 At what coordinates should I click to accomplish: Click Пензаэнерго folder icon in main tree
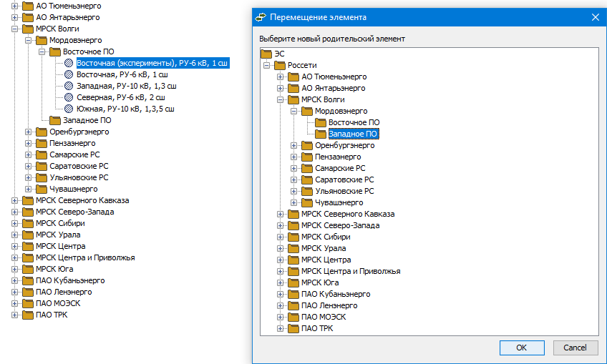click(42, 143)
